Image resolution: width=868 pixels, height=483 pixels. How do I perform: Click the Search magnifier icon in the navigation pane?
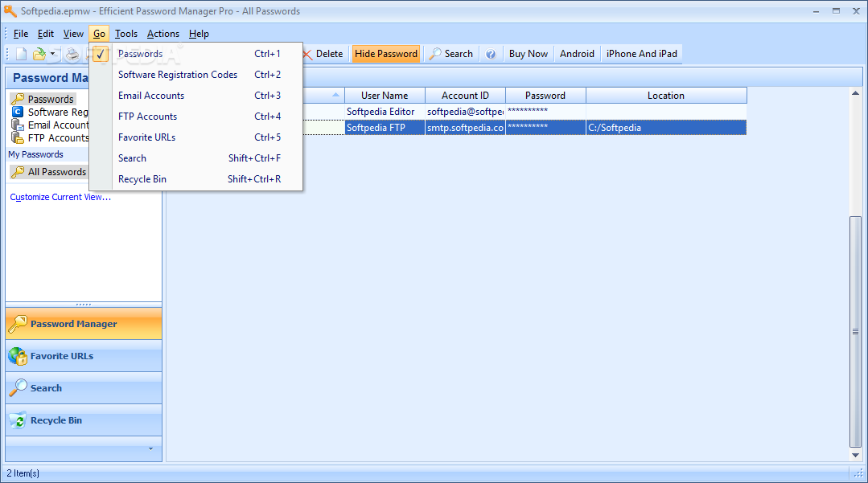click(x=18, y=388)
